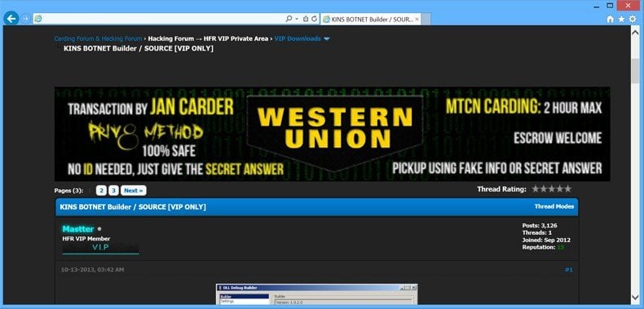Rate the thread three stars
This screenshot has height=309, width=644.
(x=552, y=189)
